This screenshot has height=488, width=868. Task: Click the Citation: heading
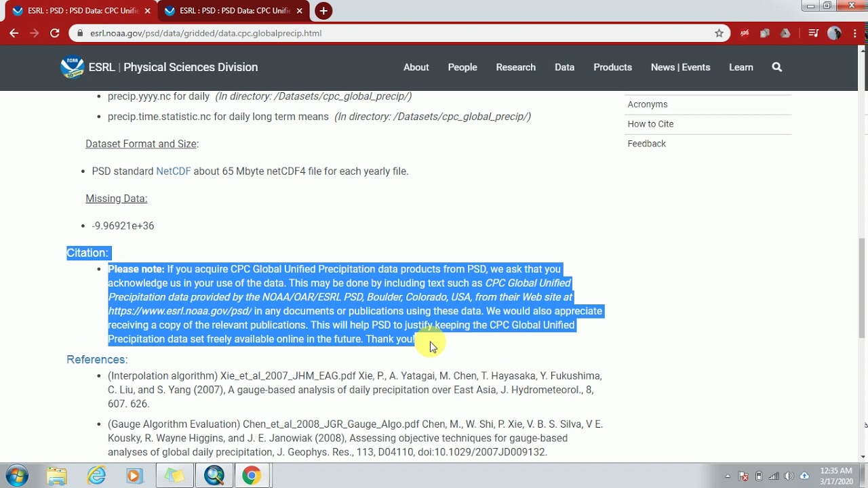click(x=87, y=253)
